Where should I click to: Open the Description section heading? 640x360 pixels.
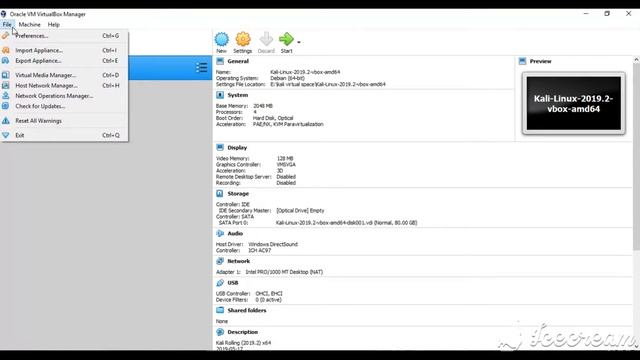coord(243,332)
